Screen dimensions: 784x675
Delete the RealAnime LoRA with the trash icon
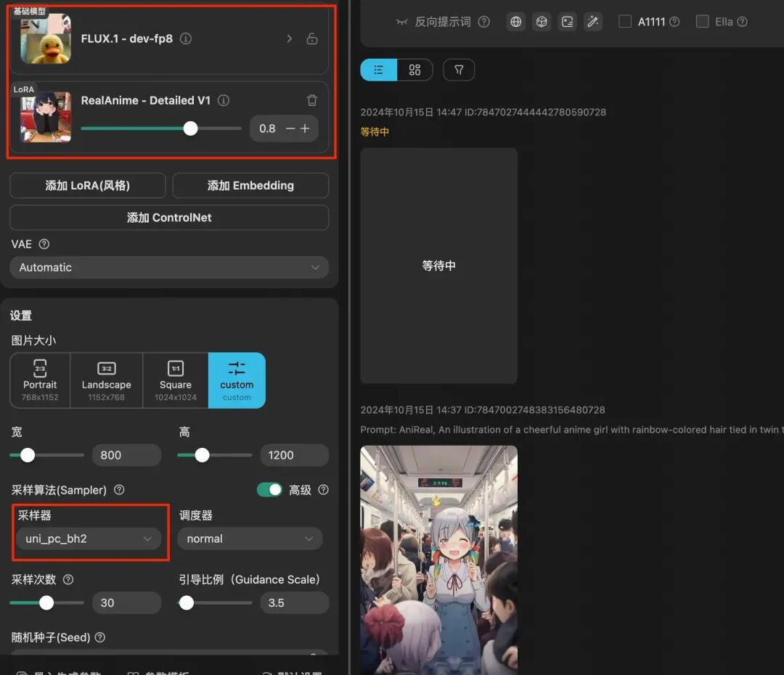pyautogui.click(x=312, y=100)
